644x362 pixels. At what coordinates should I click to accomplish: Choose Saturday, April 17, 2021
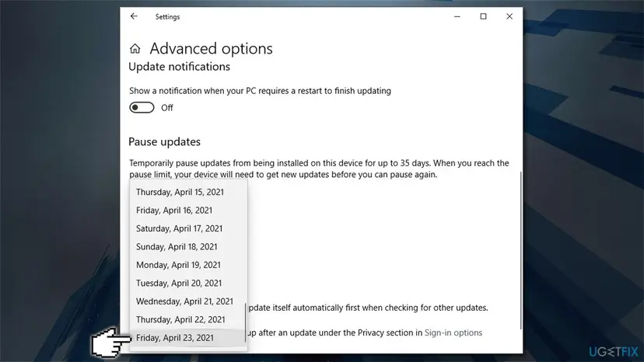[x=188, y=228]
